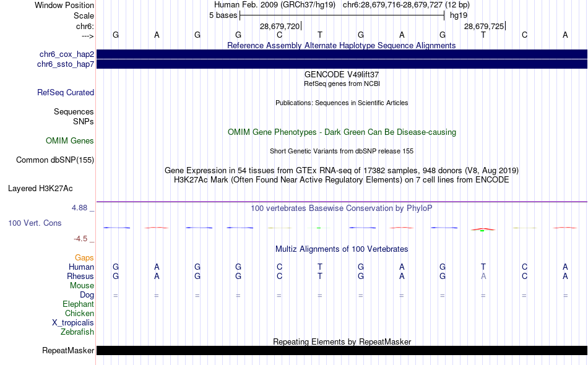Screen dimensions: 588x365
Task: Click the Human species label
Action: 81,267
